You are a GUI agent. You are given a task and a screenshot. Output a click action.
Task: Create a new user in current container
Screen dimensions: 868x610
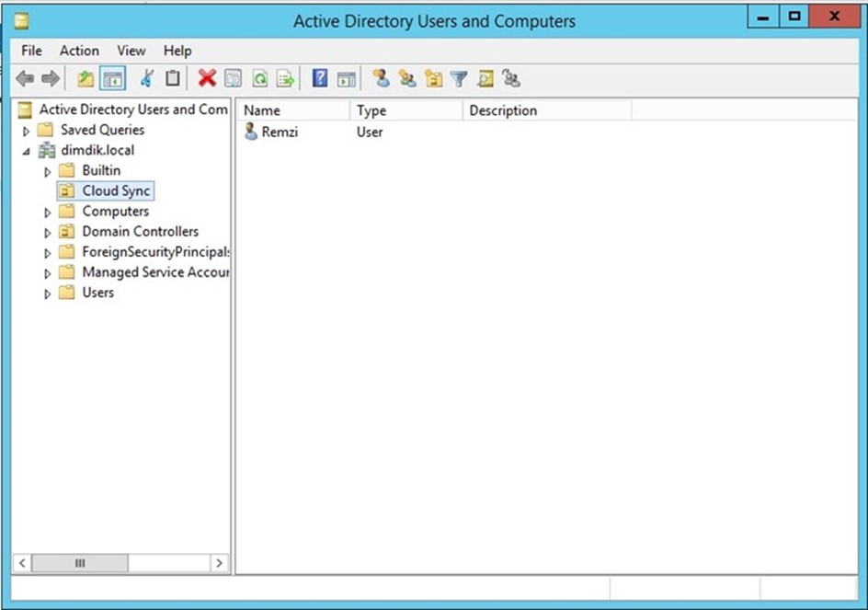[381, 79]
